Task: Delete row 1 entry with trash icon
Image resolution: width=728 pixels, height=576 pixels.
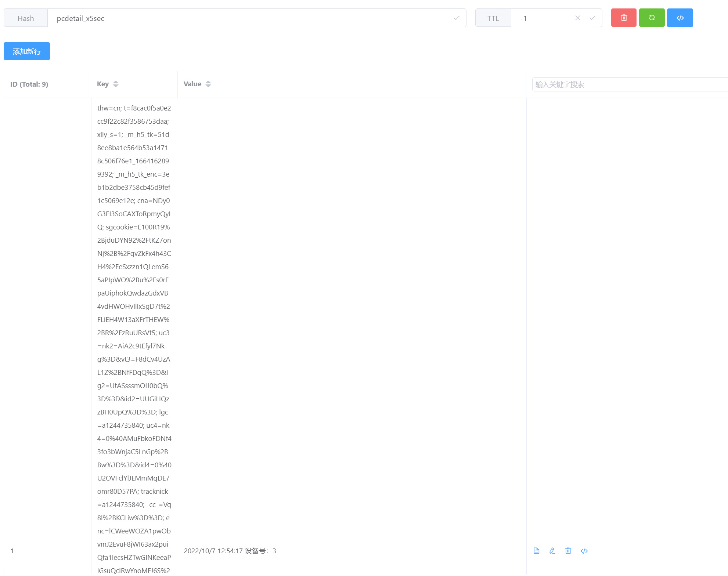Action: [568, 551]
